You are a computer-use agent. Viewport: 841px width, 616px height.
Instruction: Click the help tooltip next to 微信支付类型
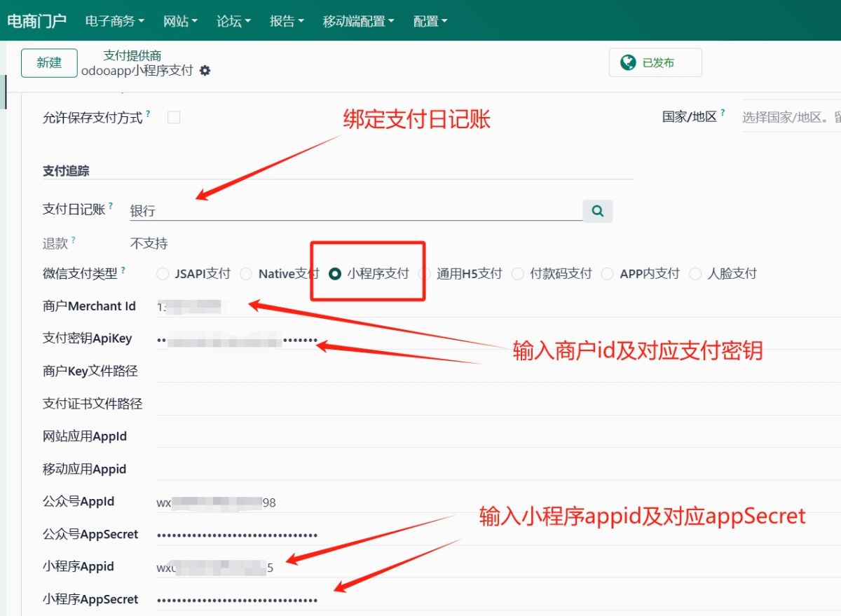pos(124,270)
